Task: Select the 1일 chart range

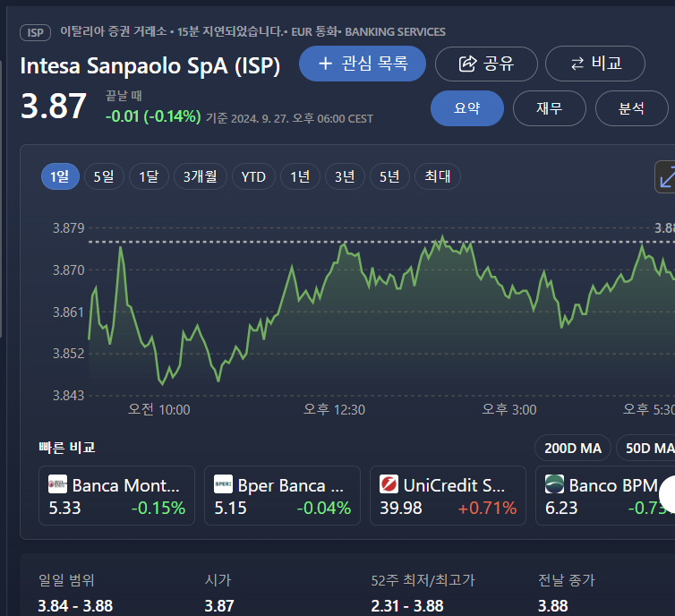Action: [60, 176]
